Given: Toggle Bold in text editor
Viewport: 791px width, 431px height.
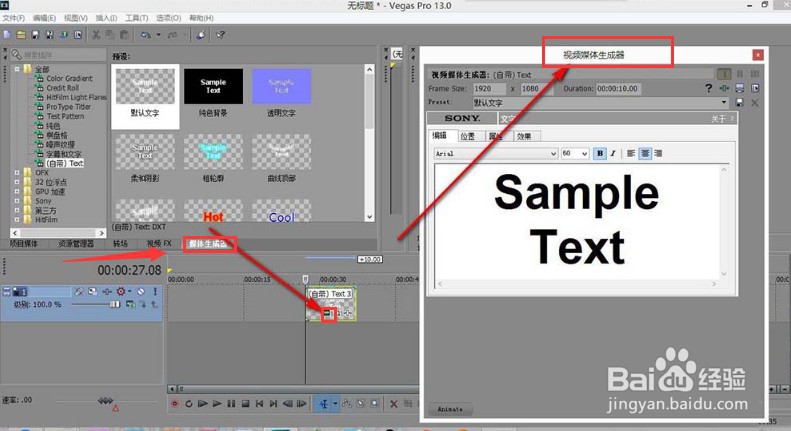Looking at the screenshot, I should click(600, 153).
